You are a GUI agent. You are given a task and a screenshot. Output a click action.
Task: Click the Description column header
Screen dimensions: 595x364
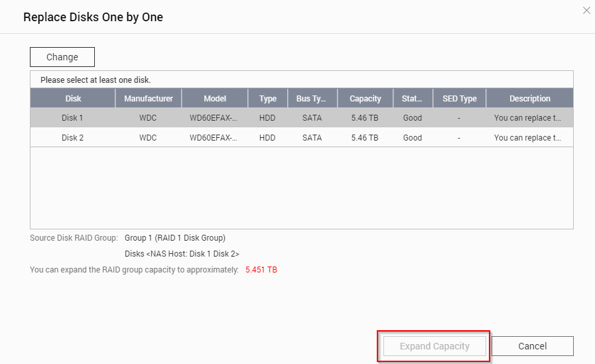point(529,99)
